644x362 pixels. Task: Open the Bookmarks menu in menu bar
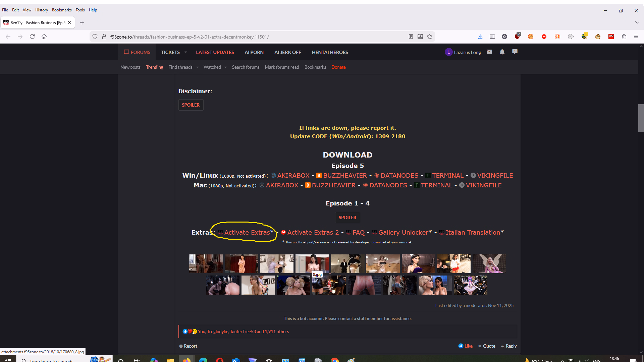(x=62, y=10)
